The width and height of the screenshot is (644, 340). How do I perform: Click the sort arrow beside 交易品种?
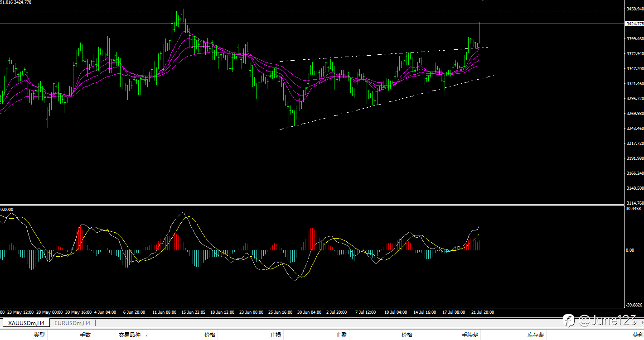click(x=146, y=335)
